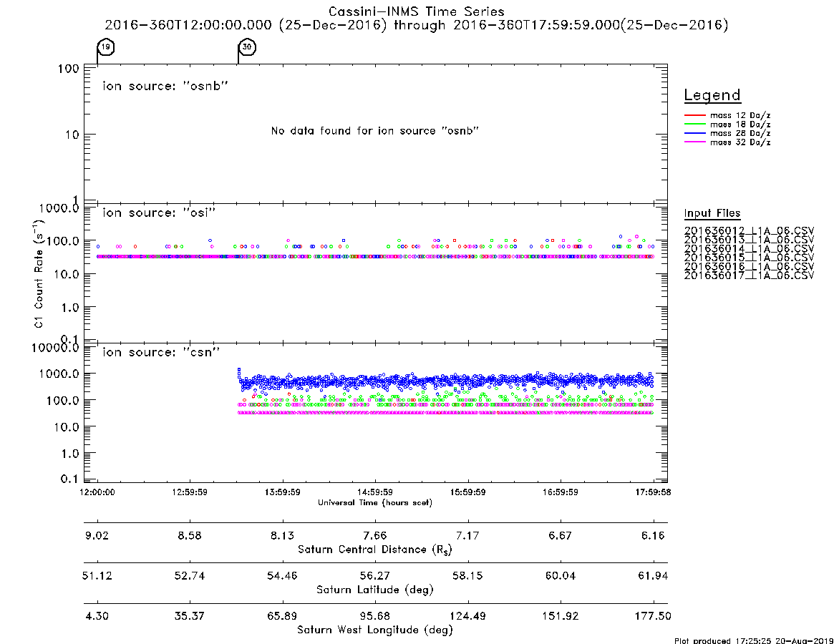This screenshot has height=644, width=834.
Task: Click the 7.66 central distance value
Action: (375, 535)
